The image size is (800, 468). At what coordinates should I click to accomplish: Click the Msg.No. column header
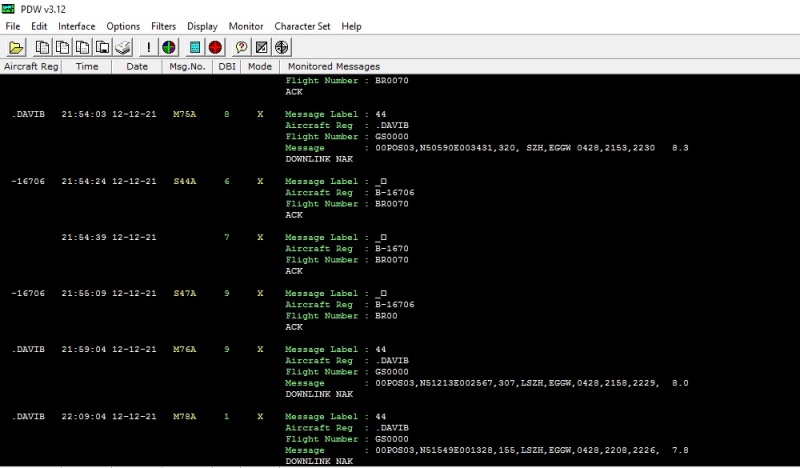(x=187, y=66)
